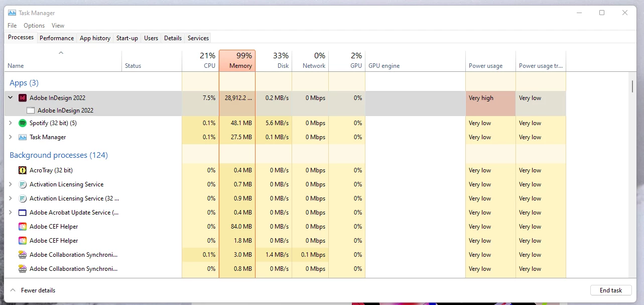Image resolution: width=644 pixels, height=305 pixels.
Task: Expand the Activation Licensing Service row
Action: coord(10,184)
